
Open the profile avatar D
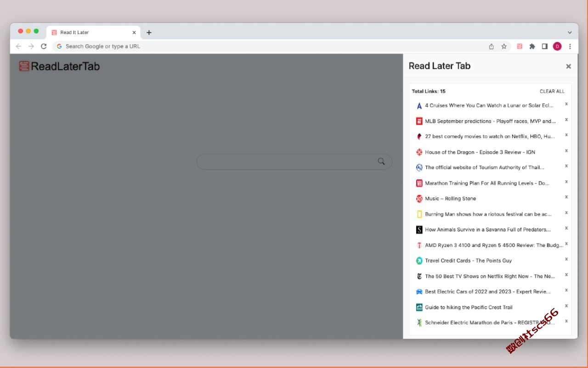[x=557, y=46]
